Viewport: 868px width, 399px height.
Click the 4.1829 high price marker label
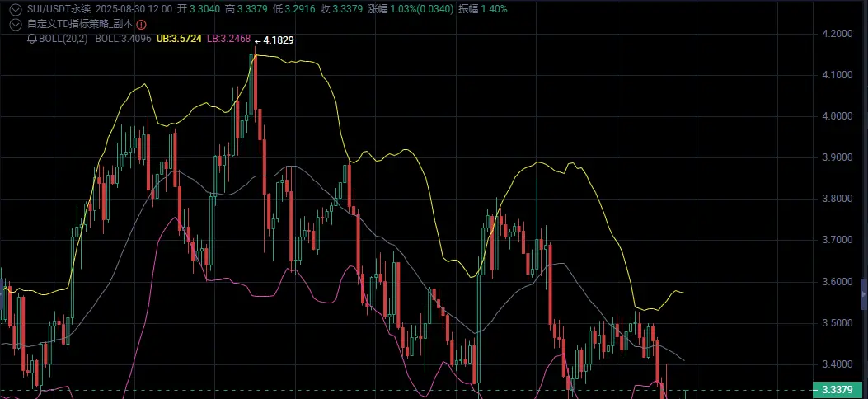(x=279, y=40)
